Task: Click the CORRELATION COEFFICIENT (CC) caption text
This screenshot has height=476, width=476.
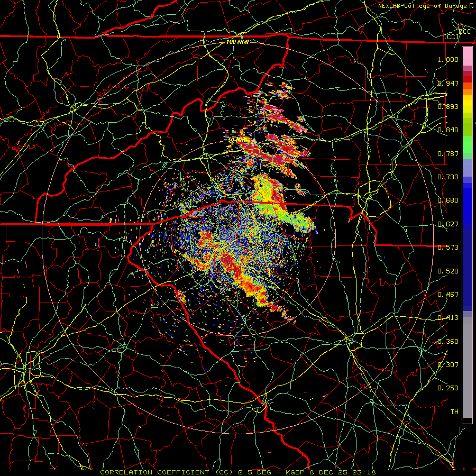Action: pos(167,472)
